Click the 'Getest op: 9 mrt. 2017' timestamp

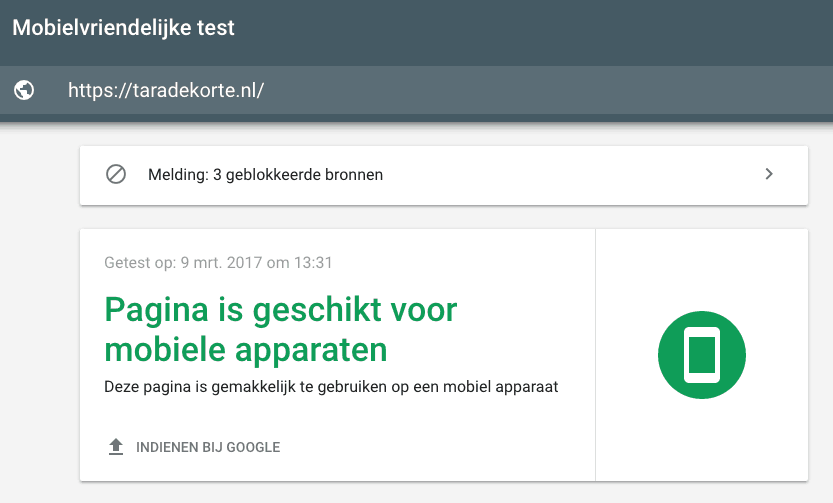(x=218, y=263)
